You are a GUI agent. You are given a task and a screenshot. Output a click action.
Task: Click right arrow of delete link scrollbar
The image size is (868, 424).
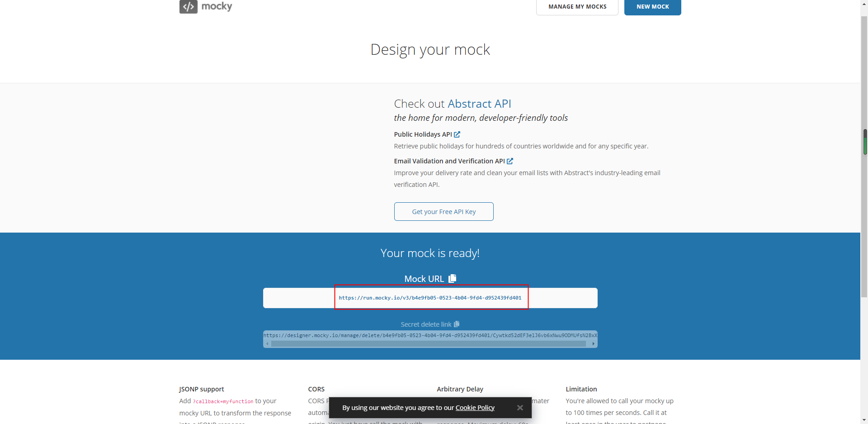594,344
